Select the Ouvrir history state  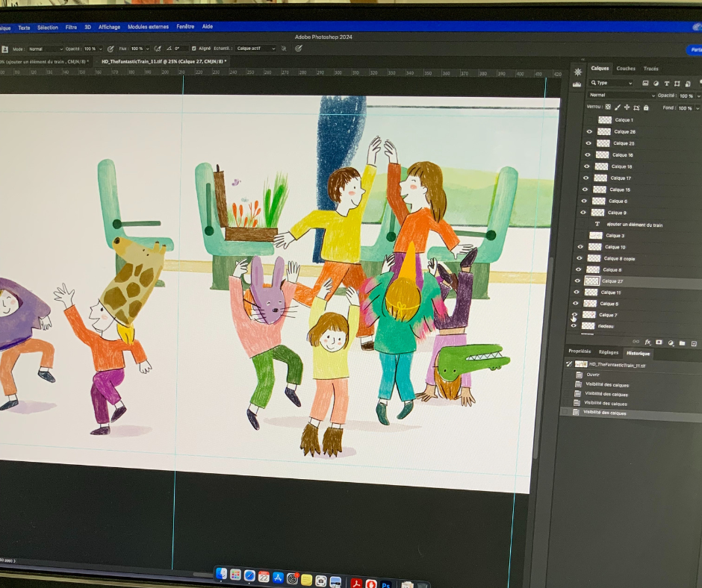click(593, 375)
